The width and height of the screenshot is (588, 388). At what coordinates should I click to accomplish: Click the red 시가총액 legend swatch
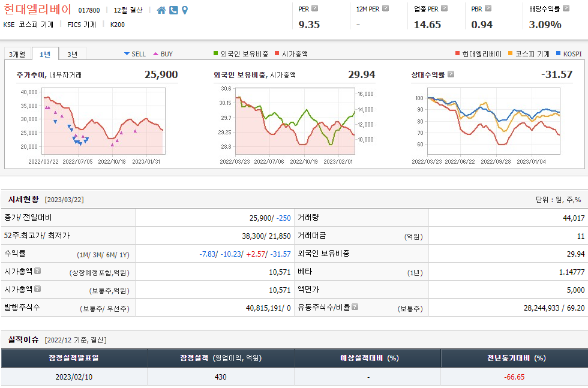coord(277,53)
